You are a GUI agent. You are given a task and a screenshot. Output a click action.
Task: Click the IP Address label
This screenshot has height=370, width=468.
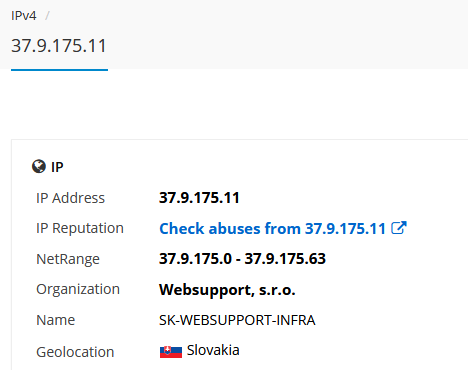[x=70, y=198]
